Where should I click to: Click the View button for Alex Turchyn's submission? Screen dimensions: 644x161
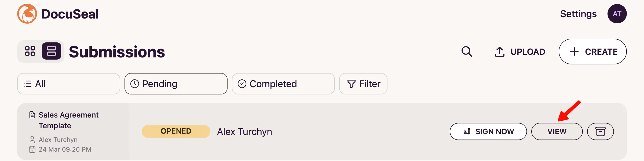coord(557,131)
